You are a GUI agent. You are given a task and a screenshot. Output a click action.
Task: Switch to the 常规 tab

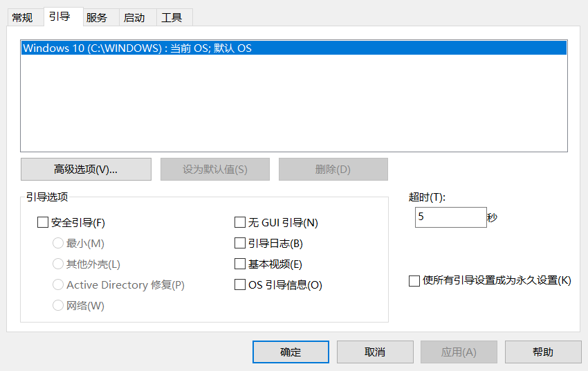(x=25, y=17)
